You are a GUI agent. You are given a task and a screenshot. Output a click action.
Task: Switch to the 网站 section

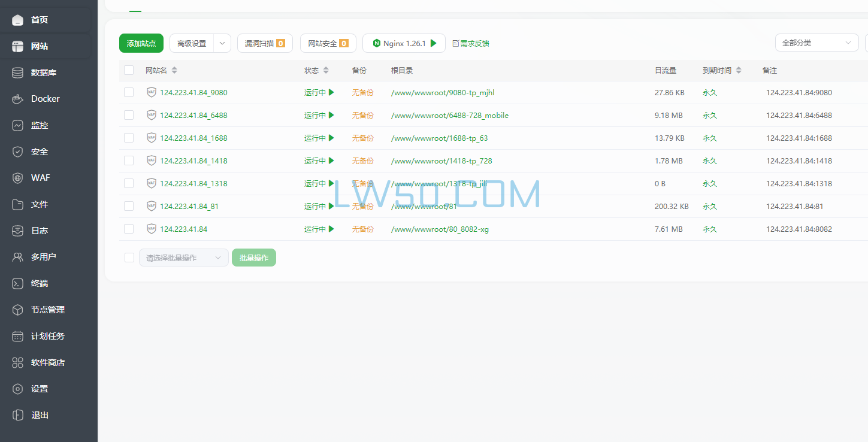point(40,46)
